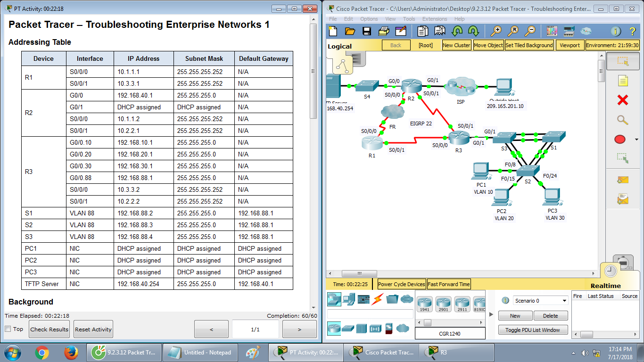Click the Network Information icon

click(x=616, y=31)
